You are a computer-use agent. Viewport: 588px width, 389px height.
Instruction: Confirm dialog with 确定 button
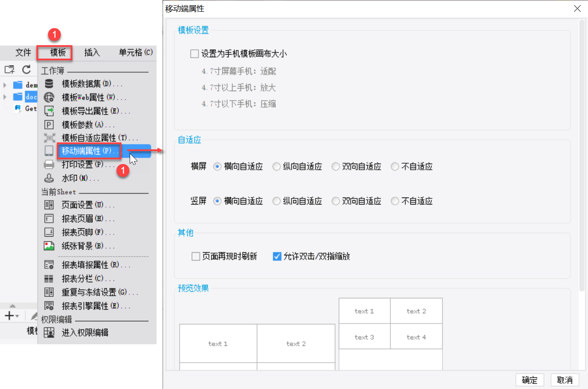pos(530,380)
